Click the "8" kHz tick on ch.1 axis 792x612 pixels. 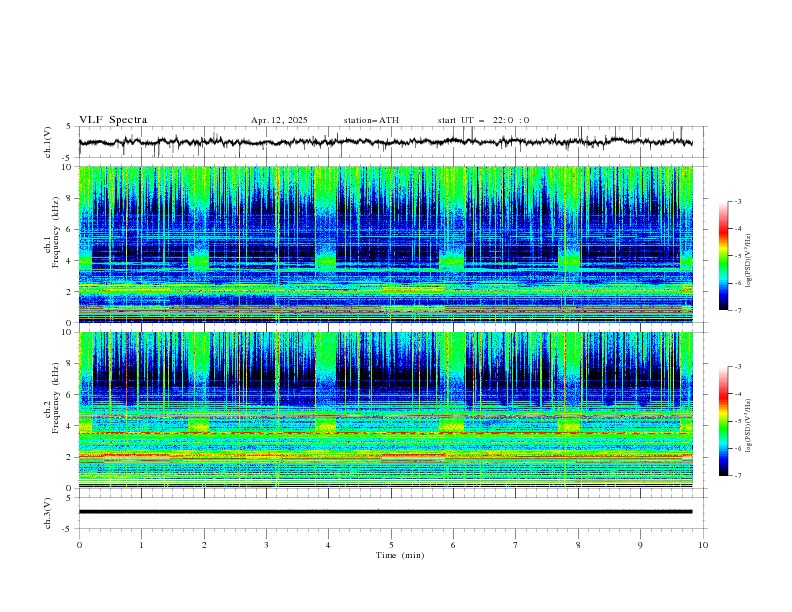click(x=71, y=198)
